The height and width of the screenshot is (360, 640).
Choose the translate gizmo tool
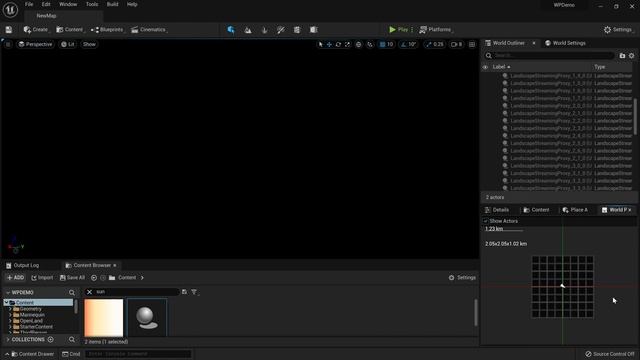point(329,44)
